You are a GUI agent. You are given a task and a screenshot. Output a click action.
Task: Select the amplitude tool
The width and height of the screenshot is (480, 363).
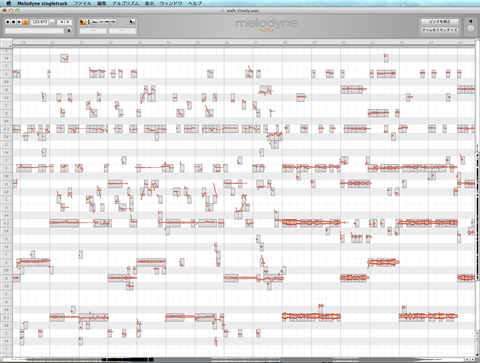click(x=101, y=22)
